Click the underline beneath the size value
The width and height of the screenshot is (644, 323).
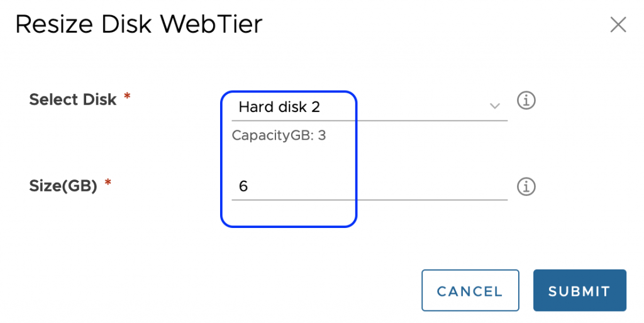point(369,200)
